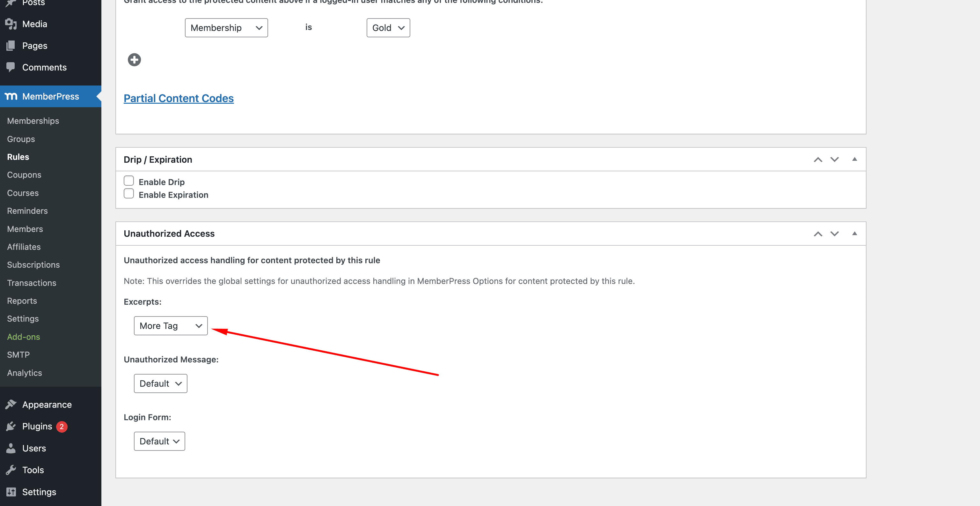The height and width of the screenshot is (506, 980).
Task: Select Rules submenu item
Action: [18, 157]
